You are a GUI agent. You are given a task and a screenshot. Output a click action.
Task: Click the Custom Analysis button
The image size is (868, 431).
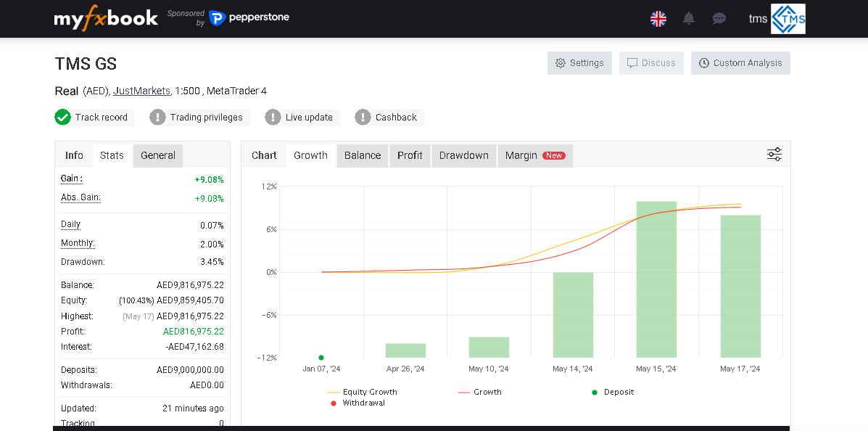[740, 63]
